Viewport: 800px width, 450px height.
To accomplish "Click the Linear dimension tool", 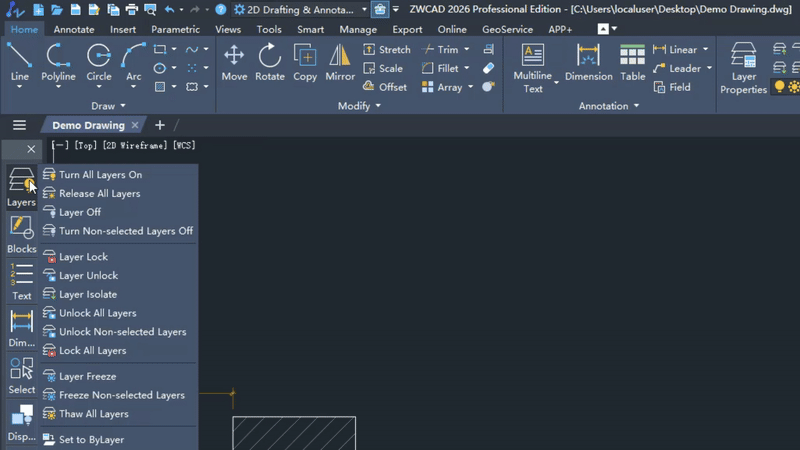I will click(675, 49).
